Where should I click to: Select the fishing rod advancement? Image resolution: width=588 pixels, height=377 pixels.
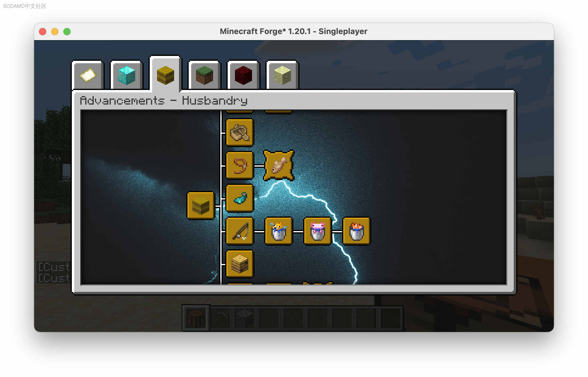[240, 231]
